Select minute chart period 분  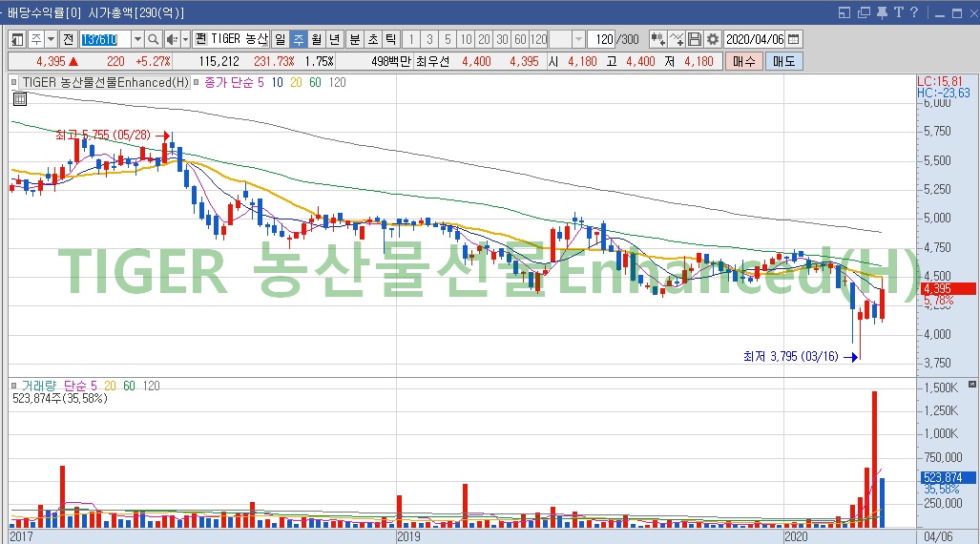(355, 39)
